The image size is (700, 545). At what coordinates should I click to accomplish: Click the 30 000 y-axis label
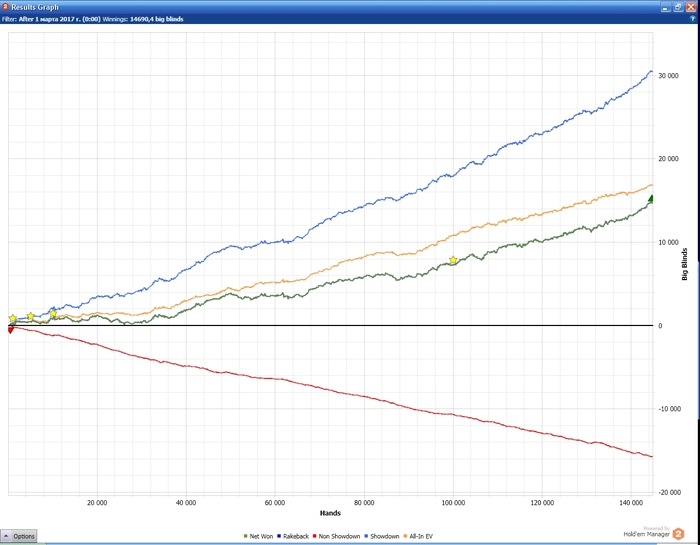(x=668, y=75)
